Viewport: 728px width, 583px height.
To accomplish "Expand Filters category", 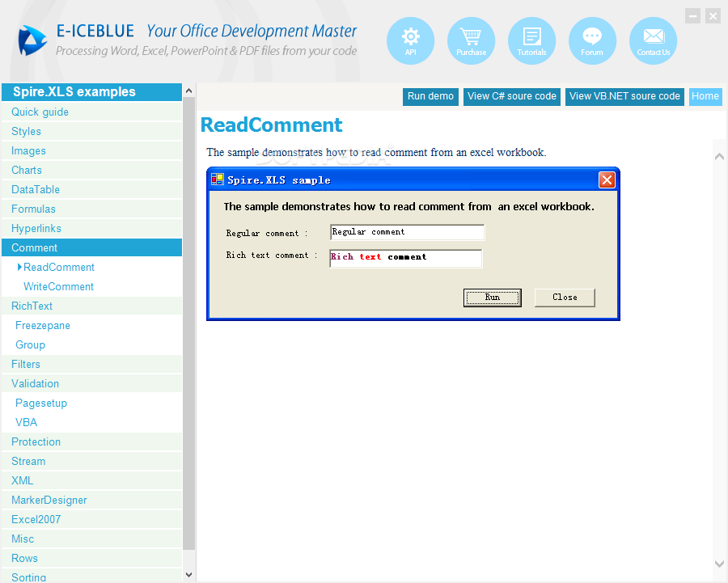I will click(92, 365).
